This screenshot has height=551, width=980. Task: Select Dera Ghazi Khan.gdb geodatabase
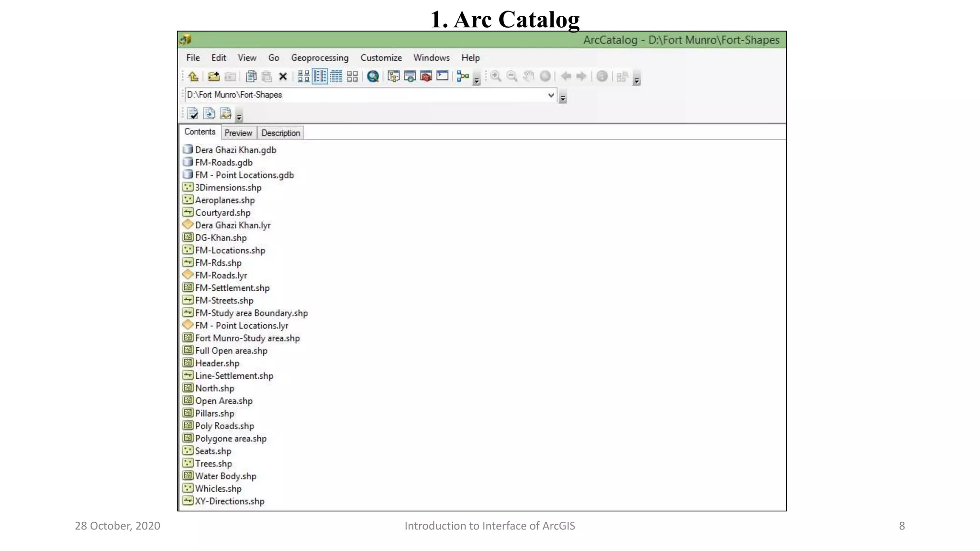click(x=230, y=150)
